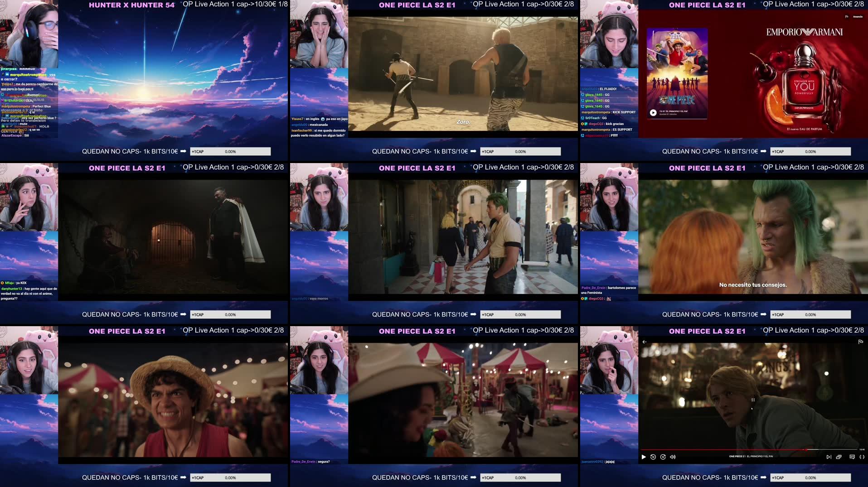This screenshot has height=487, width=868.
Task: Click chat message 'angeldu00 : mexicanada'
Action: pos(310,125)
